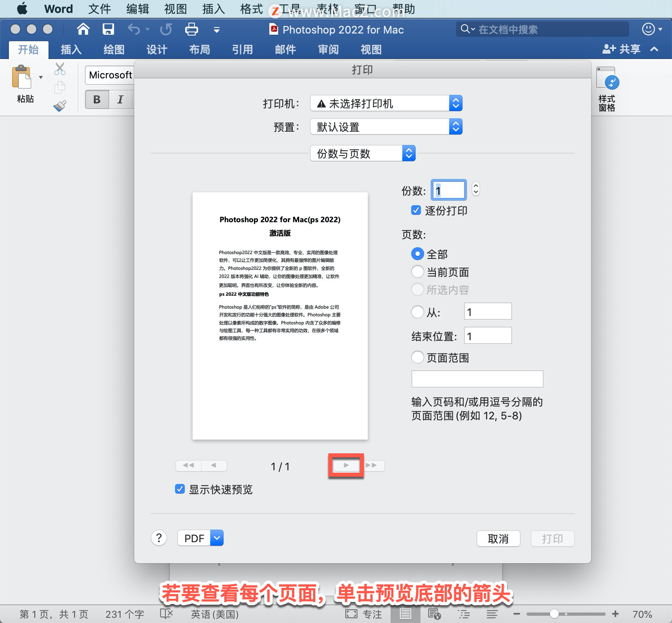The width and height of the screenshot is (672, 623).
Task: Click the PDF button
Action: (x=194, y=538)
